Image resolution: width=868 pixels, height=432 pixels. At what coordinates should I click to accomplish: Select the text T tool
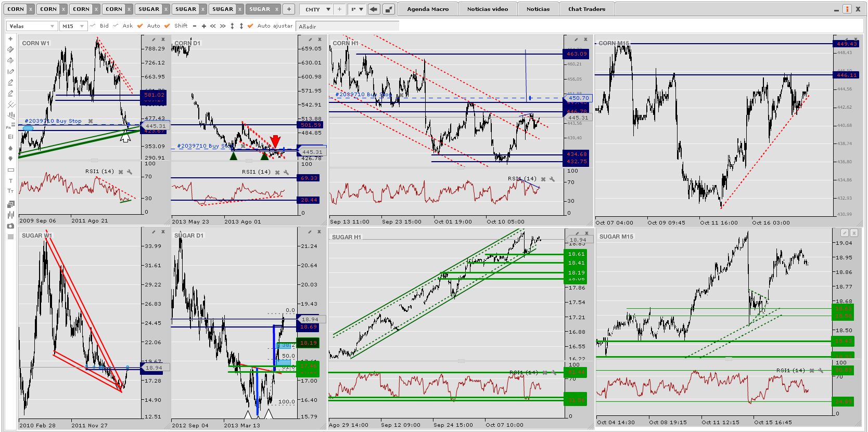(10, 181)
